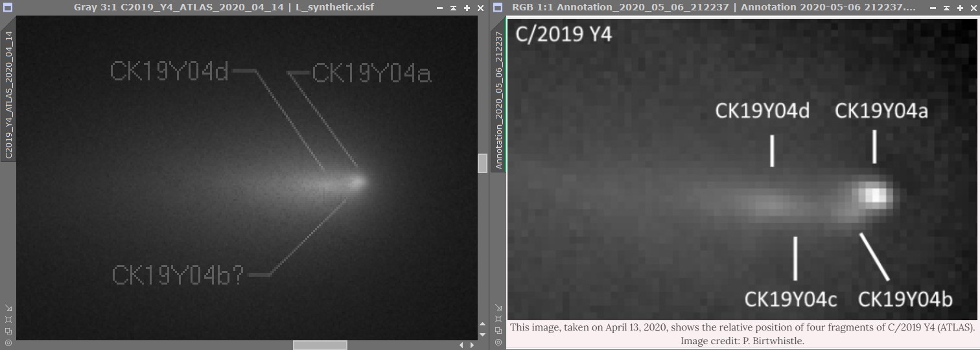980x350 pixels.
Task: Click the left window's resize-to-fit arrow icon
Action: [8, 308]
